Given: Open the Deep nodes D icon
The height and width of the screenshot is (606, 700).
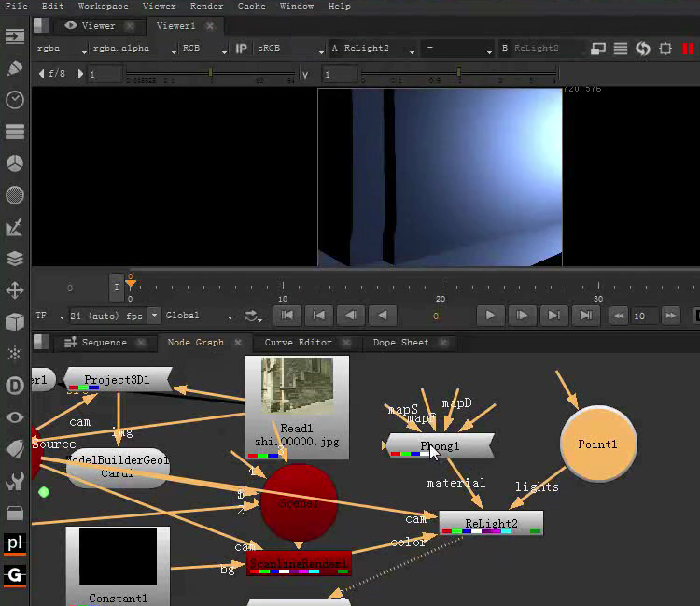Looking at the screenshot, I should [x=15, y=386].
